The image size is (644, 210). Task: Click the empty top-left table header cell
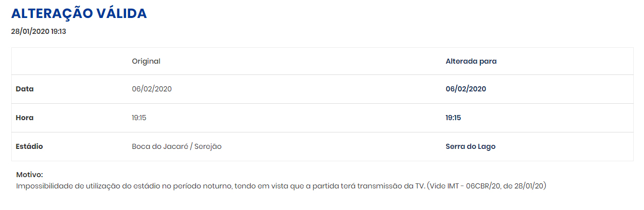69,61
